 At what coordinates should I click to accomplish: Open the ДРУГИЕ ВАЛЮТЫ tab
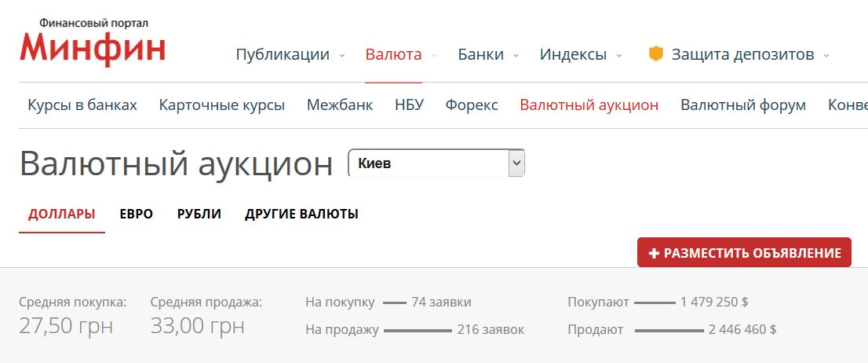click(x=301, y=214)
